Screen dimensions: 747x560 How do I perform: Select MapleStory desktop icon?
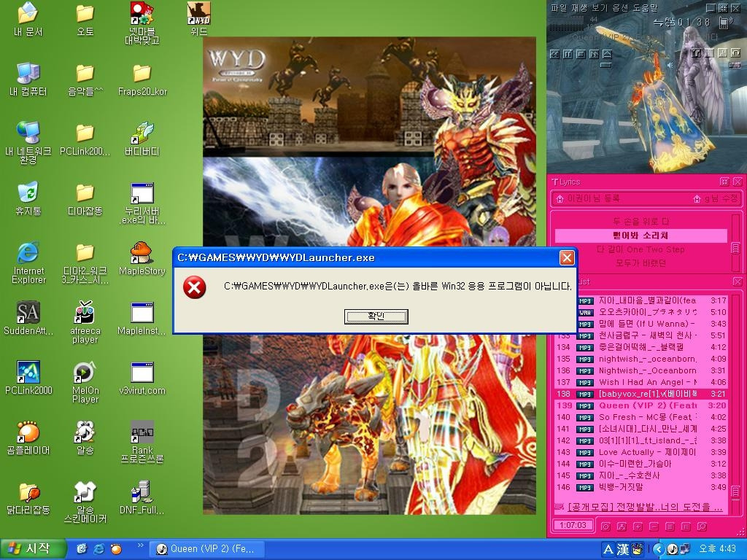tap(142, 259)
